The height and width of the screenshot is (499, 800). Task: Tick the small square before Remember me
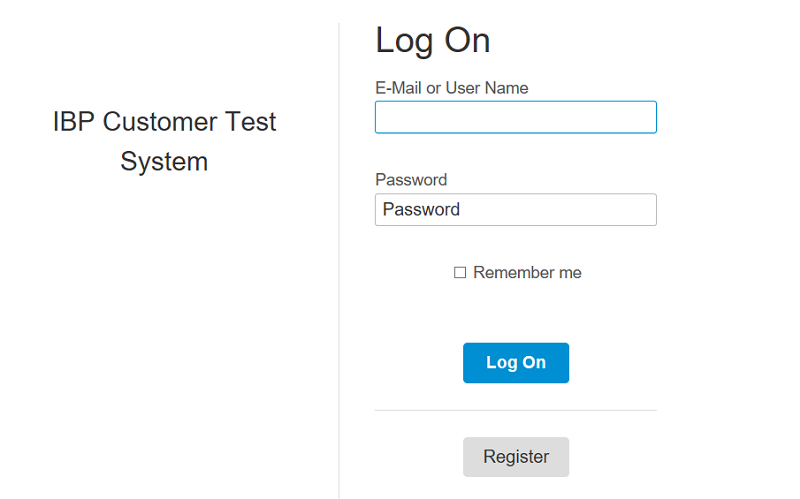[x=460, y=273]
